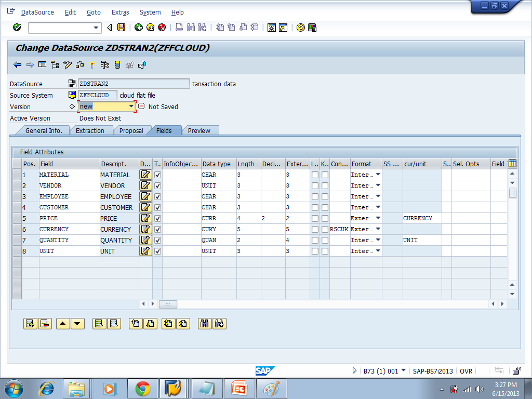This screenshot has width=532, height=399.
Task: Click the yellow database cylinder icon
Action: pyautogui.click(x=117, y=64)
